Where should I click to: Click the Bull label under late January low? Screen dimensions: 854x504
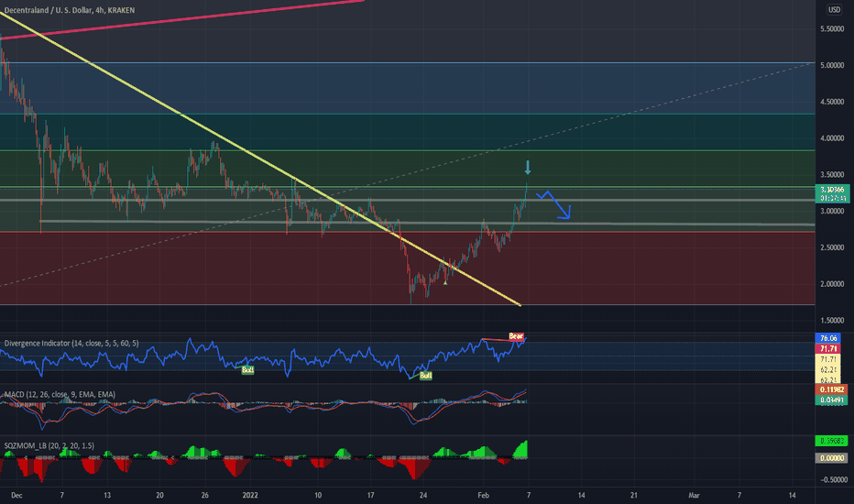426,376
